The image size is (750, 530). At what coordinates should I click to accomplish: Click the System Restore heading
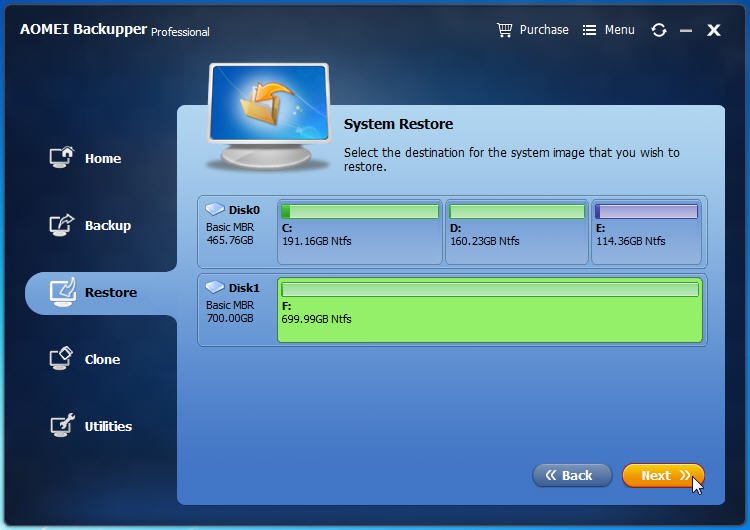coord(398,124)
